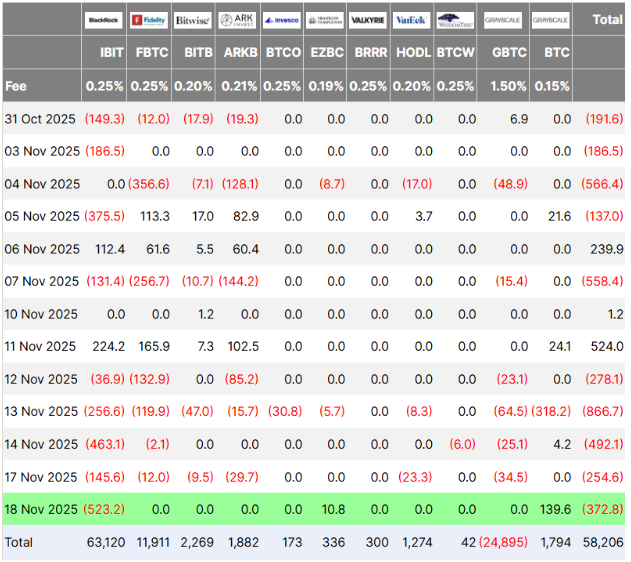Click the 58,206 grand total cell

pyautogui.click(x=605, y=542)
